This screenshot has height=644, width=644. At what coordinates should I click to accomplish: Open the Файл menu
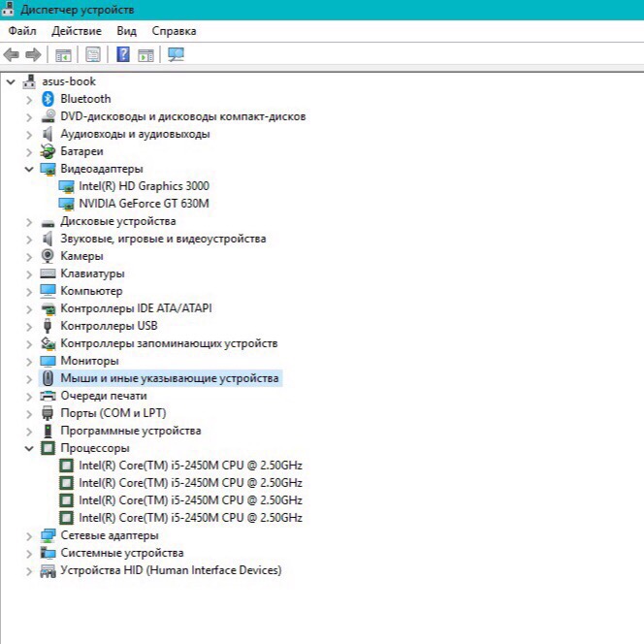(x=21, y=31)
